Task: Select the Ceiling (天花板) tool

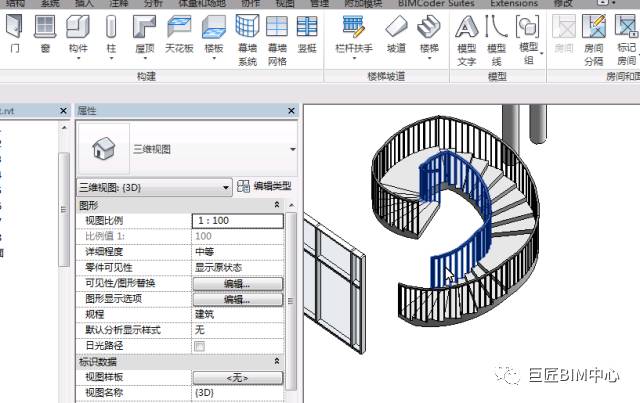Action: coord(179,34)
